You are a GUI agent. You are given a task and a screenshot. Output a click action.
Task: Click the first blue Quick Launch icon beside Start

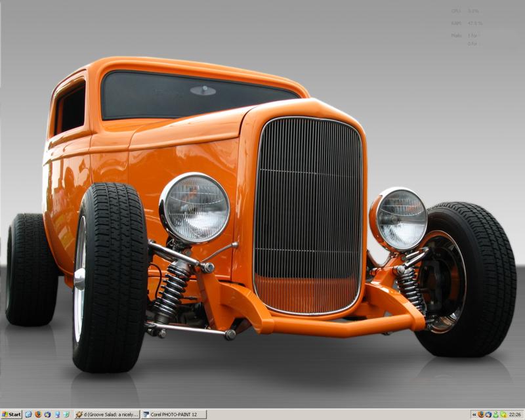click(28, 415)
